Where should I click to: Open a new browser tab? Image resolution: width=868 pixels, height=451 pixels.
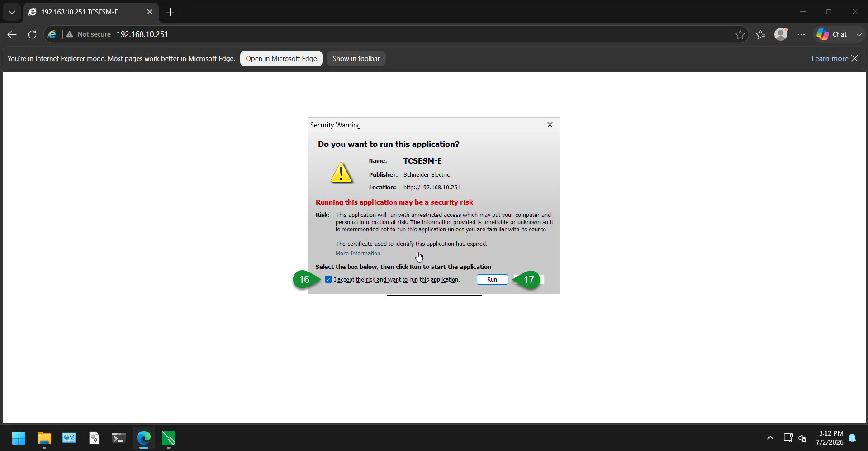point(171,12)
